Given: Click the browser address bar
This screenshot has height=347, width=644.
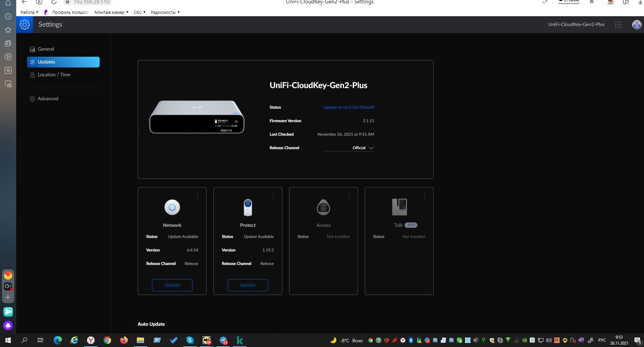Looking at the screenshot, I should [91, 2].
